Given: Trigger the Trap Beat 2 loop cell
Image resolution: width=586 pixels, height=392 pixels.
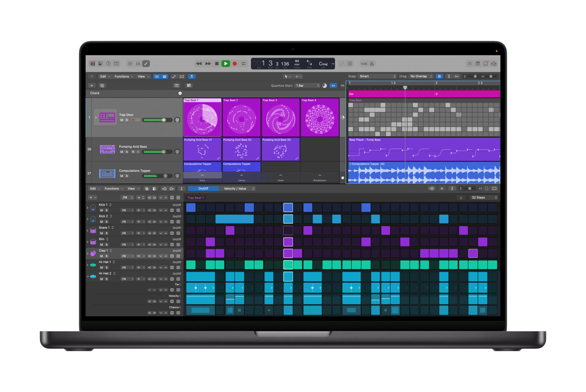Looking at the screenshot, I should 241,118.
